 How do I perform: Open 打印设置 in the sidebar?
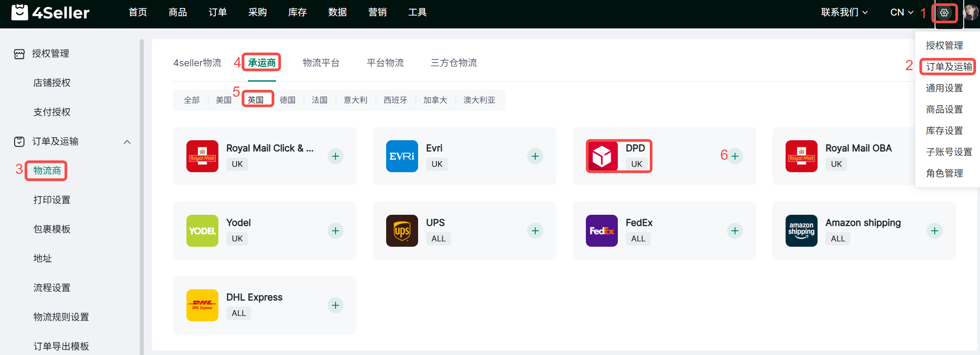point(52,200)
